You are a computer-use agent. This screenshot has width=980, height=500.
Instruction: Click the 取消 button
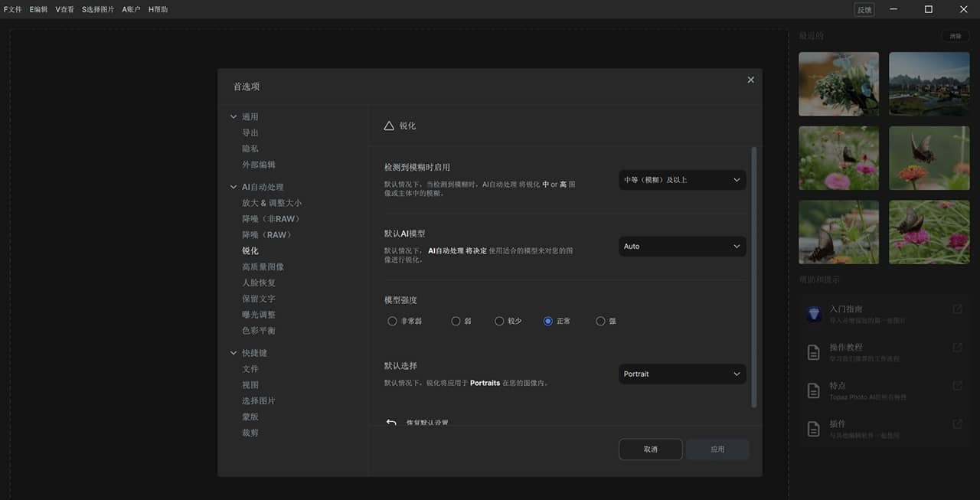coord(650,449)
